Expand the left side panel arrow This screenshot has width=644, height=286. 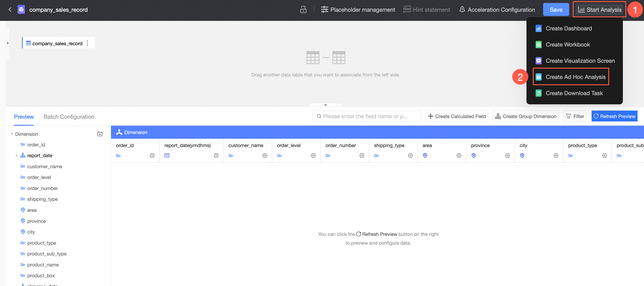pyautogui.click(x=8, y=43)
